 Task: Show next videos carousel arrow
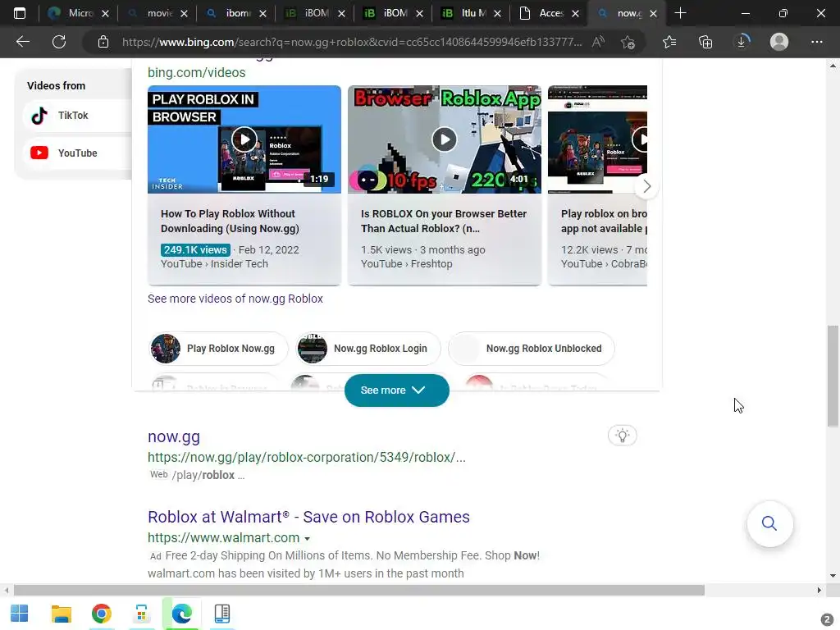click(x=646, y=186)
